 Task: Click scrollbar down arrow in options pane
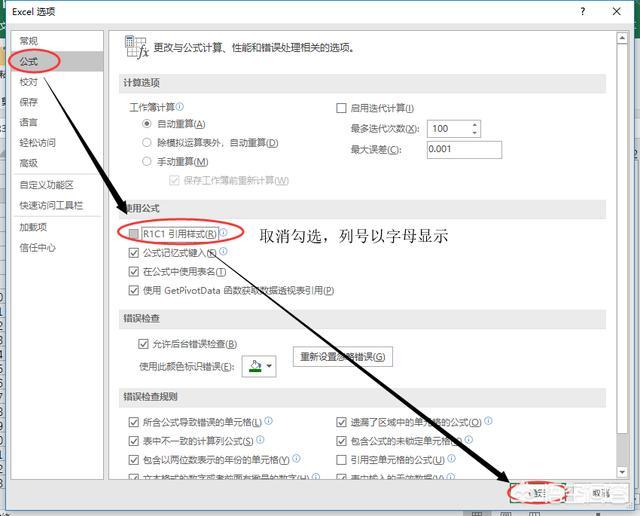tap(622, 472)
